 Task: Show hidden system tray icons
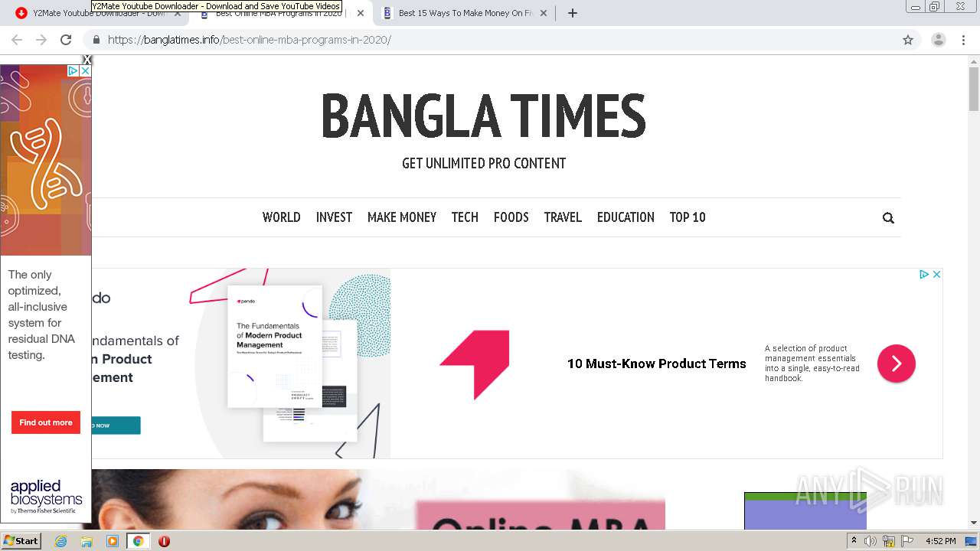(x=854, y=541)
